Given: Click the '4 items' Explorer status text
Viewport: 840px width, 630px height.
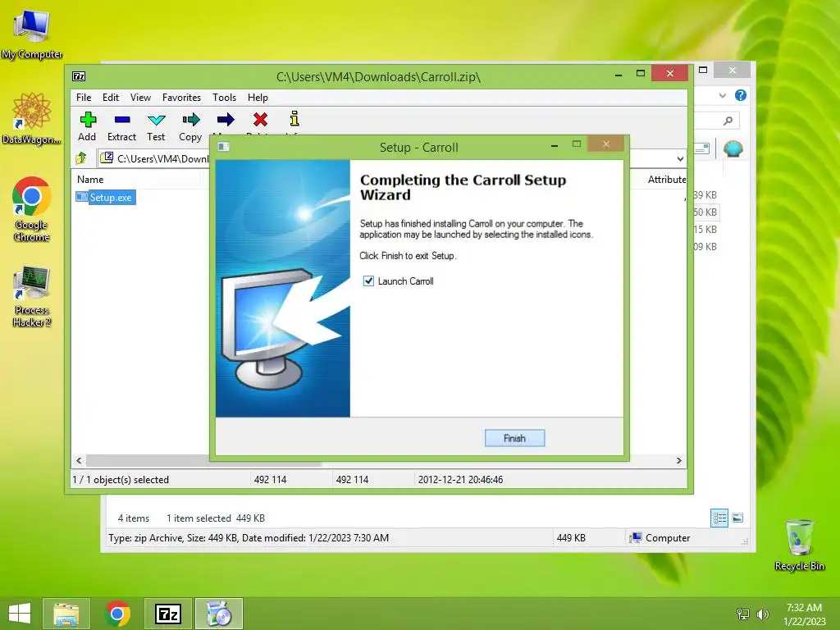Looking at the screenshot, I should [134, 518].
